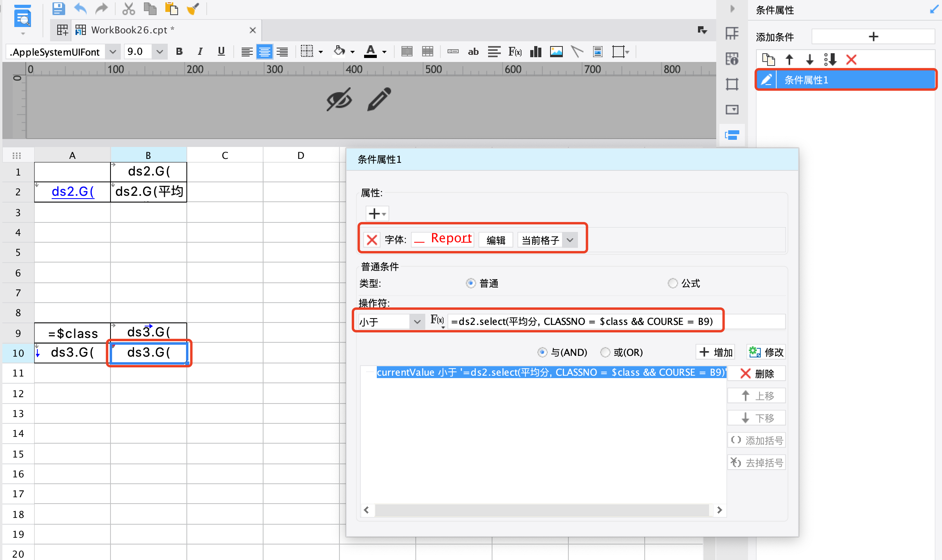
Task: Click the Undo arrow icon
Action: [x=80, y=9]
